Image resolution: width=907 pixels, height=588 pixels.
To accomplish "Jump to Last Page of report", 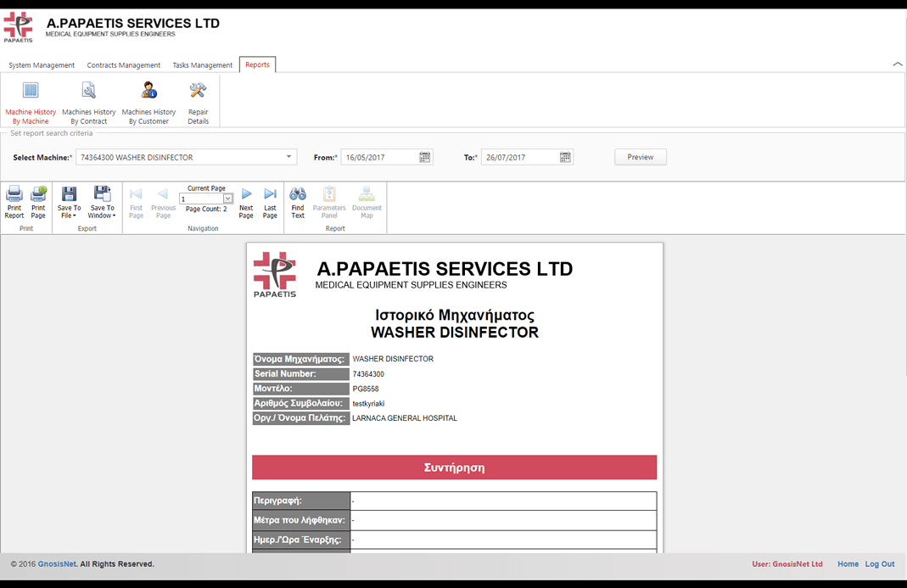I will pos(270,202).
